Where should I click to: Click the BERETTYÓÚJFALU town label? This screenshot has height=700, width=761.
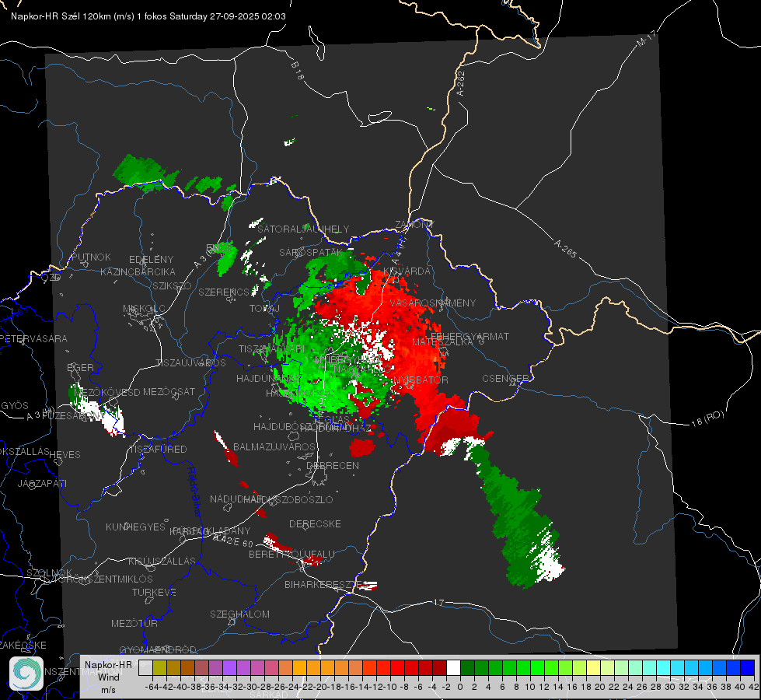tap(291, 554)
